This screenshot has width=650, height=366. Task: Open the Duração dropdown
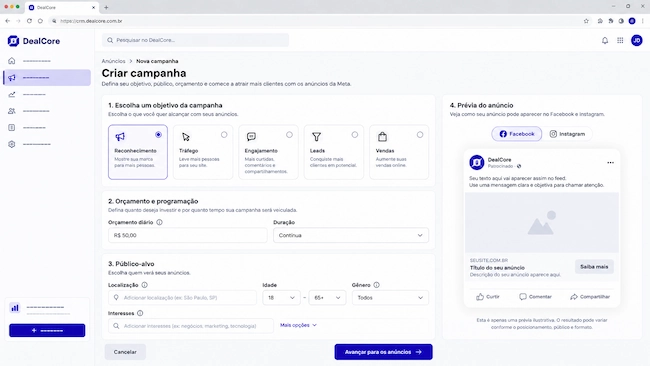pos(351,235)
